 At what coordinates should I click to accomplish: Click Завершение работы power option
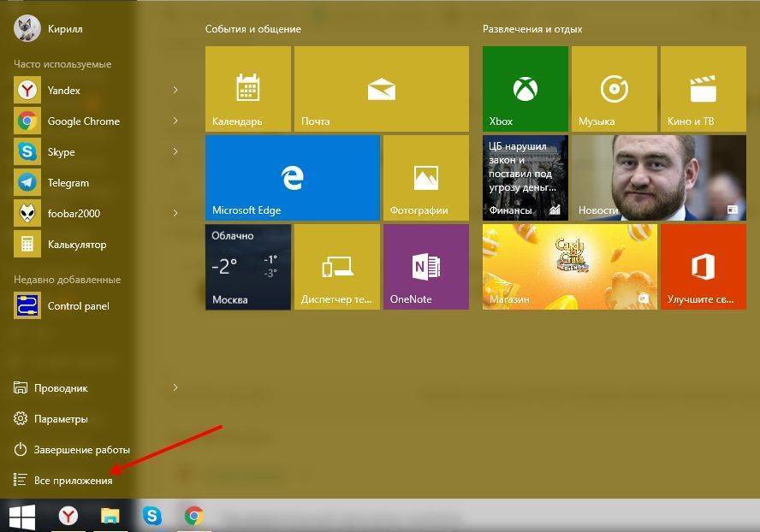pos(80,450)
